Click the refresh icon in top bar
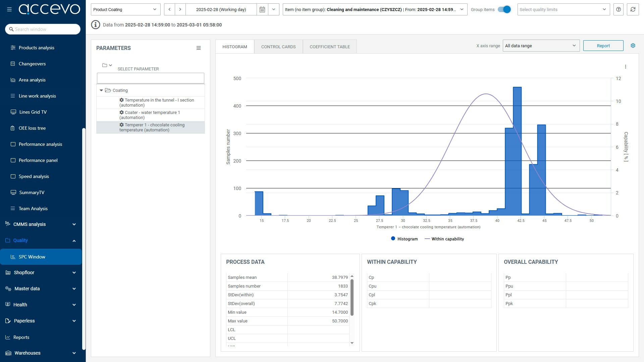The height and width of the screenshot is (362, 644). click(633, 9)
